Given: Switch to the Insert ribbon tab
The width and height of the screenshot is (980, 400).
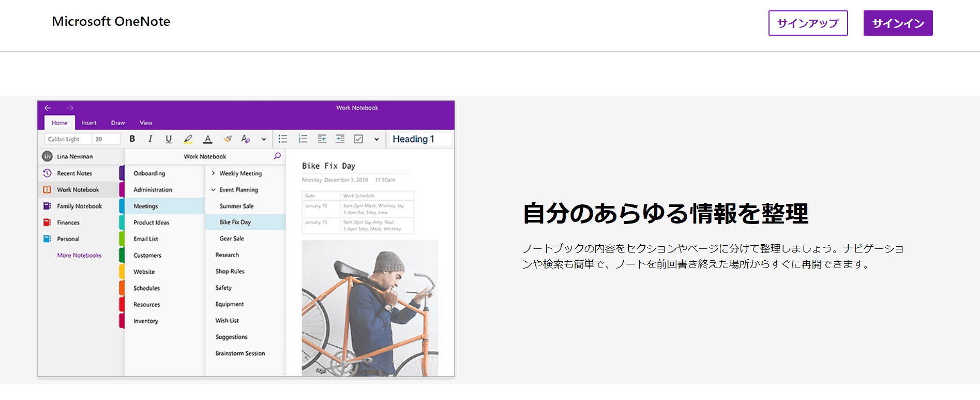Looking at the screenshot, I should point(89,123).
